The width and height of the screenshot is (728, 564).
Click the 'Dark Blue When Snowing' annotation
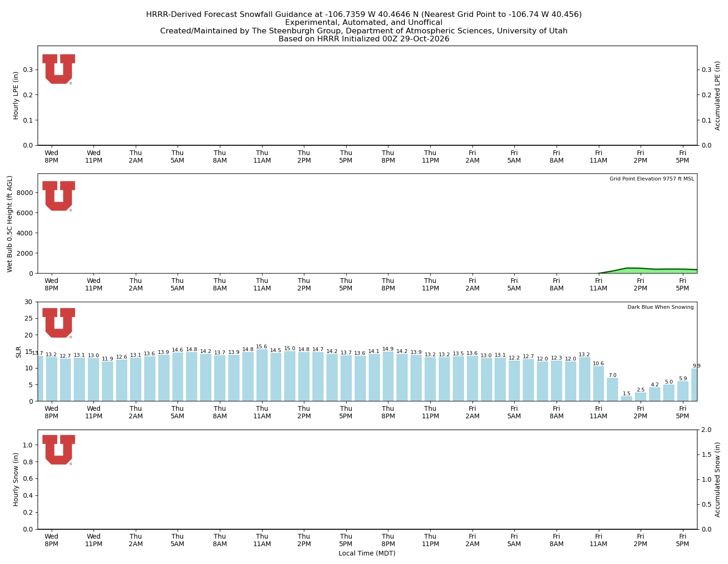[x=660, y=307]
